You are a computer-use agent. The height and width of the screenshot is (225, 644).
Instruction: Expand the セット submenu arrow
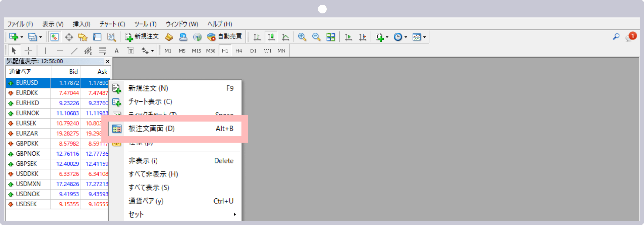click(235, 214)
